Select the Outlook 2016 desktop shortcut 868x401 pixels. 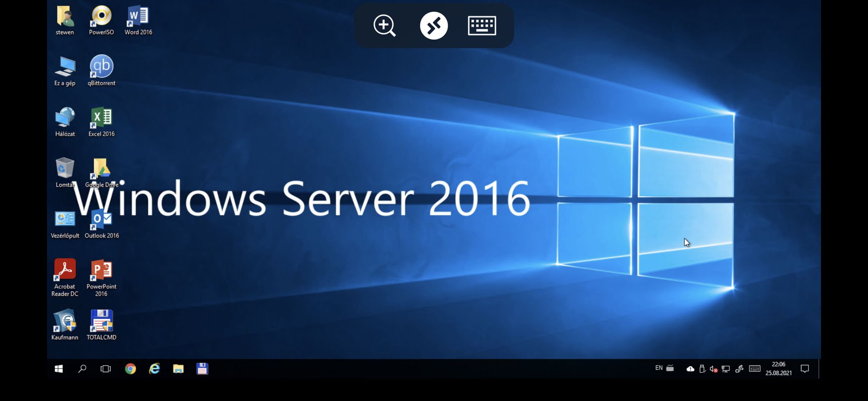point(101,224)
